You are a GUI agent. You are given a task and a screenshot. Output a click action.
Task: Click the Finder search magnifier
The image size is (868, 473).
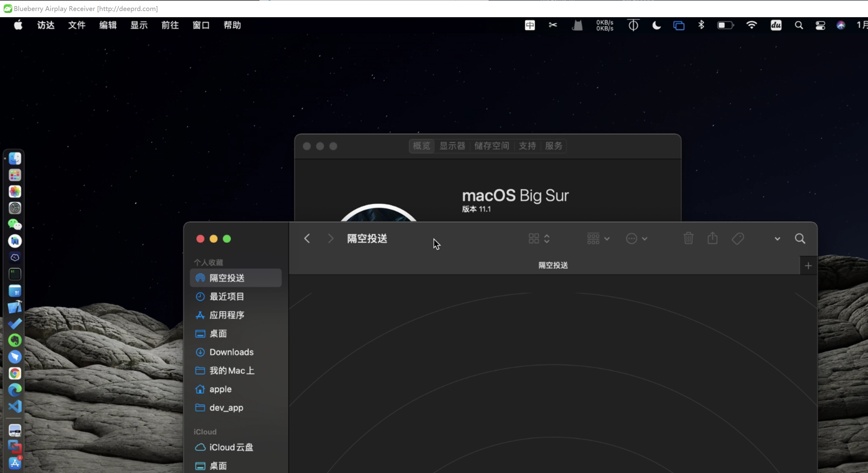pos(800,239)
